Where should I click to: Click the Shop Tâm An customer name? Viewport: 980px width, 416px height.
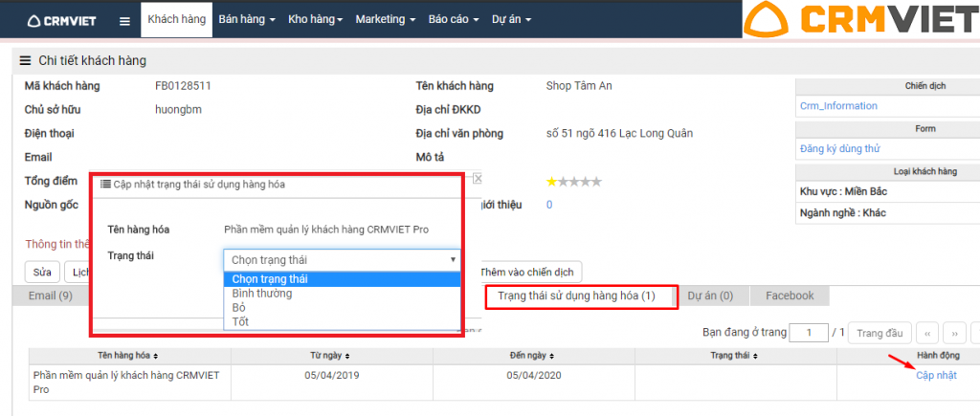click(579, 85)
